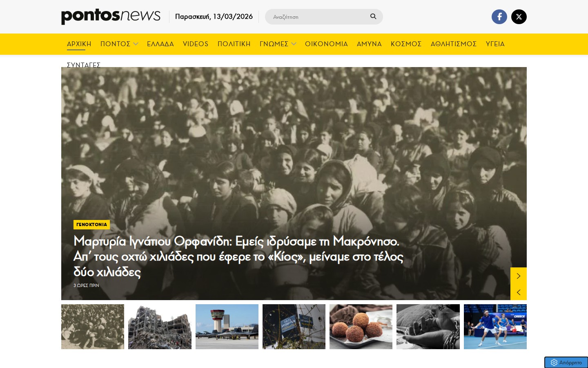Image resolution: width=588 pixels, height=368 pixels.
Task: Go to previous slide with left arrow
Action: coord(518,292)
